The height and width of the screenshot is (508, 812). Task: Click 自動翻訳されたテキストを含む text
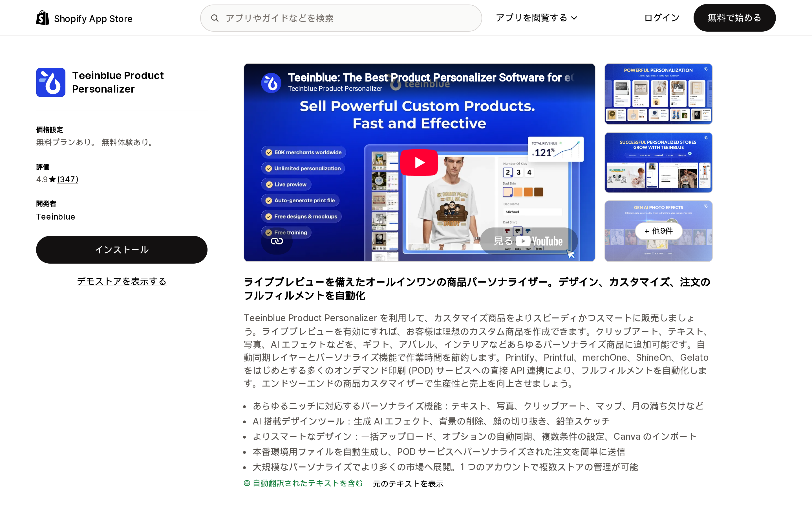click(x=308, y=483)
